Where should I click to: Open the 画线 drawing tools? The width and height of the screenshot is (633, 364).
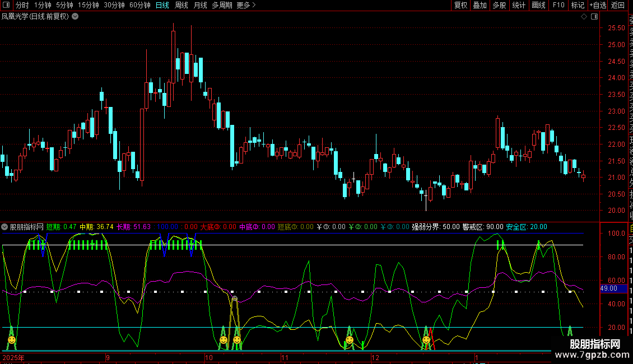pyautogui.click(x=538, y=6)
